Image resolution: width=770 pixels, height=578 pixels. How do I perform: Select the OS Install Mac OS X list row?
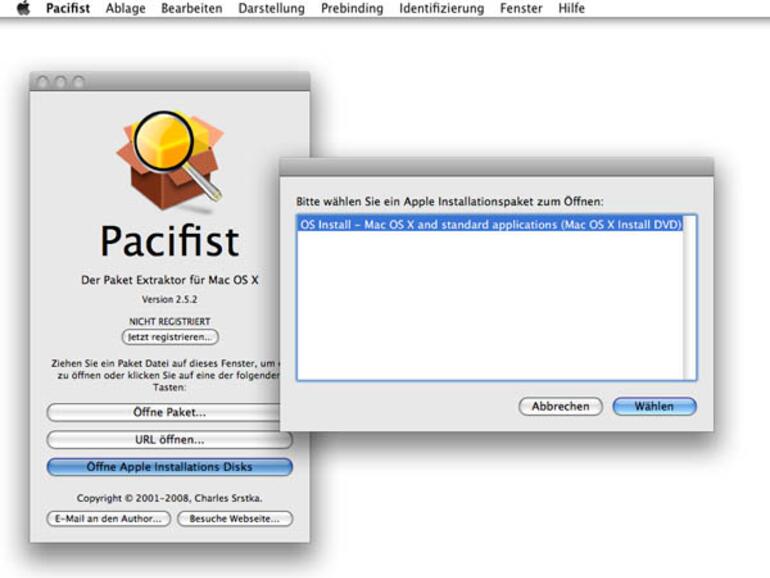pos(491,224)
